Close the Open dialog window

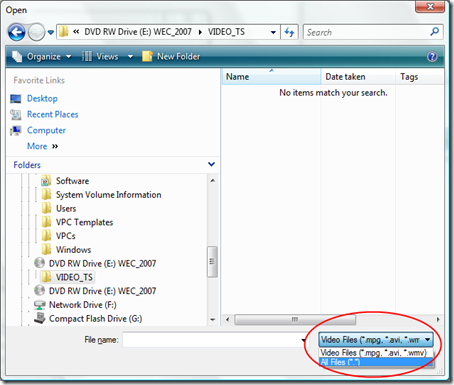point(430,6)
